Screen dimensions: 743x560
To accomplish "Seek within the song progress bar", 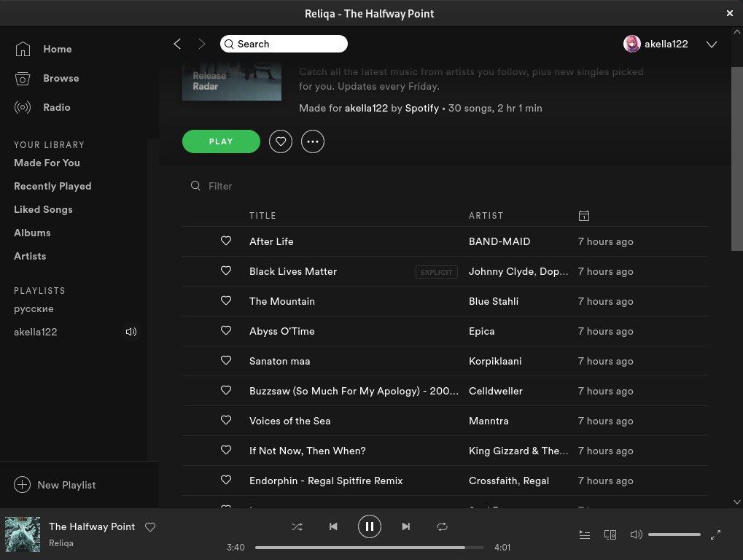I will coord(370,547).
